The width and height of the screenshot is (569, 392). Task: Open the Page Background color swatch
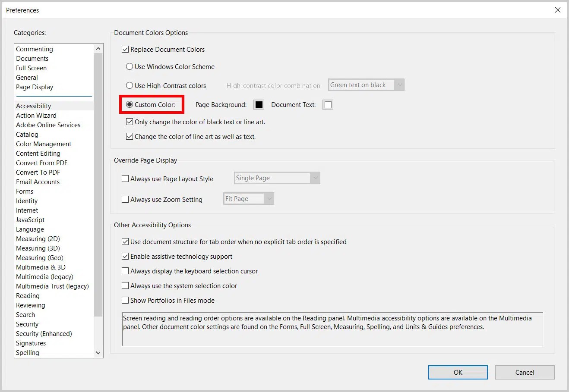point(259,104)
